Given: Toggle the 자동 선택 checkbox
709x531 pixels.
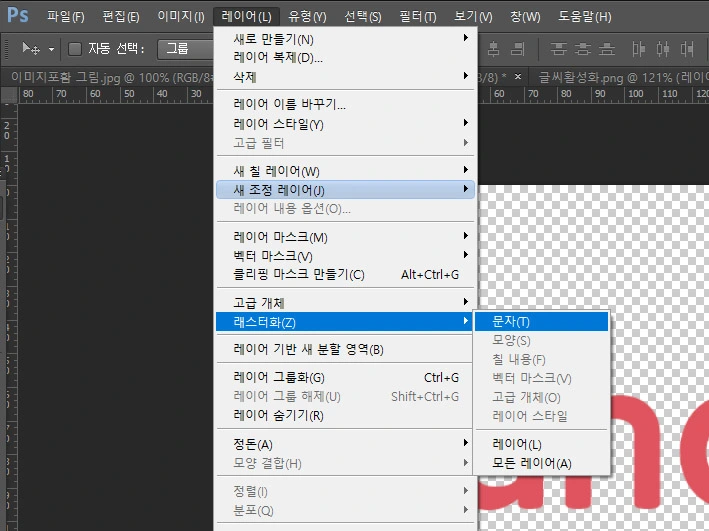Looking at the screenshot, I should tap(75, 48).
